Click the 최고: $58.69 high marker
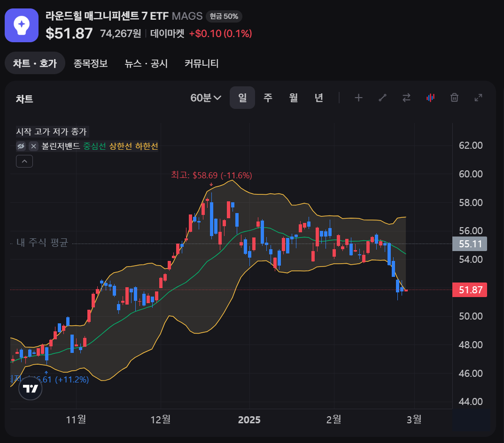 point(211,176)
